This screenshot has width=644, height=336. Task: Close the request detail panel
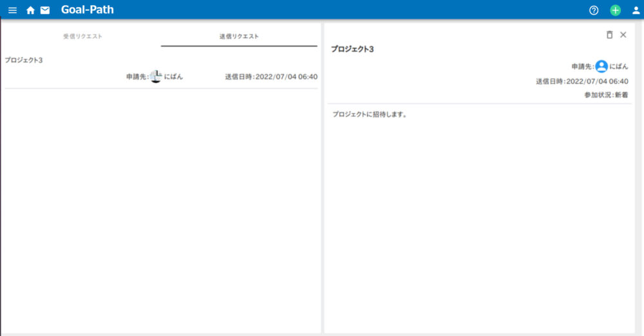pos(623,35)
